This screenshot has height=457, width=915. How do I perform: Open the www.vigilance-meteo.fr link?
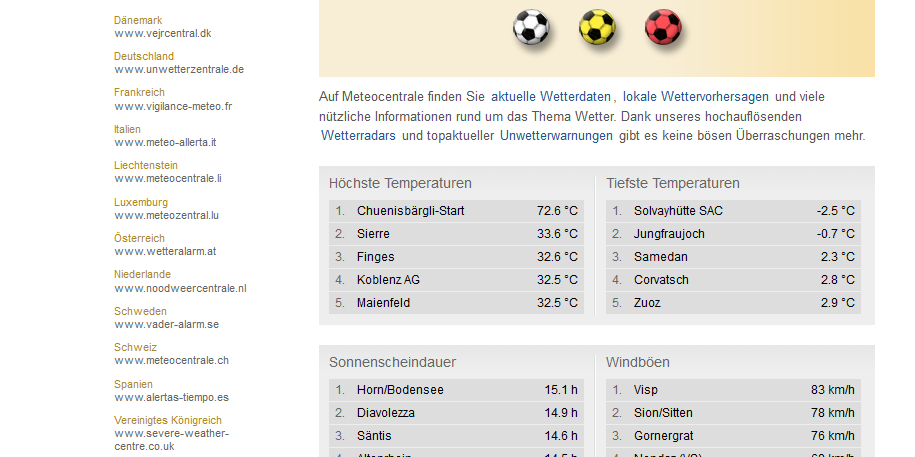pyautogui.click(x=173, y=106)
